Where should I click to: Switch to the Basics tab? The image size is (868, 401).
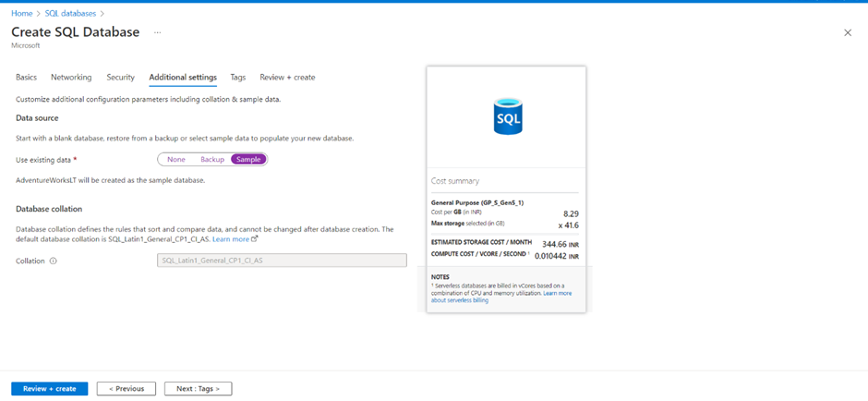point(27,78)
